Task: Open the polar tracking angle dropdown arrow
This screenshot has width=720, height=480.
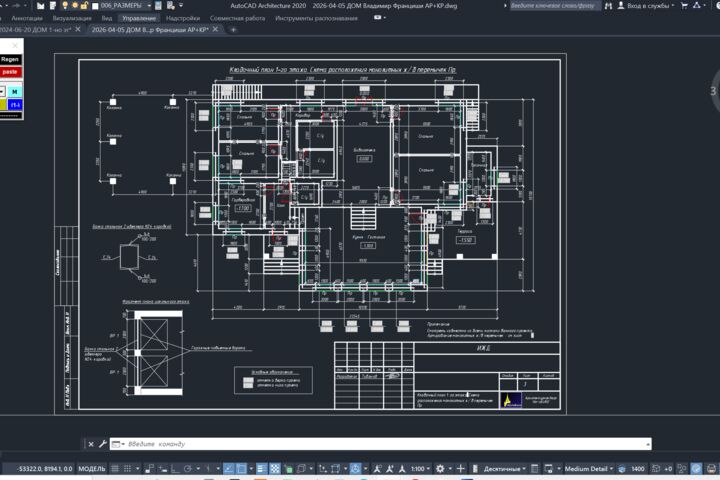Action: click(x=198, y=469)
